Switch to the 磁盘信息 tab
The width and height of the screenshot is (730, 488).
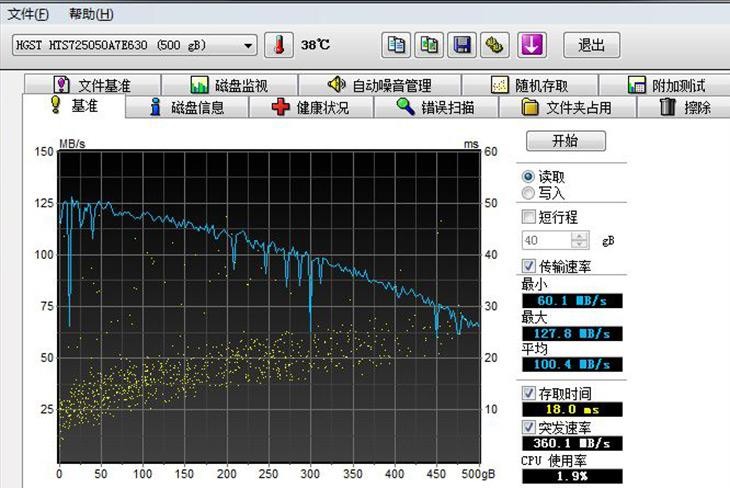coord(187,108)
